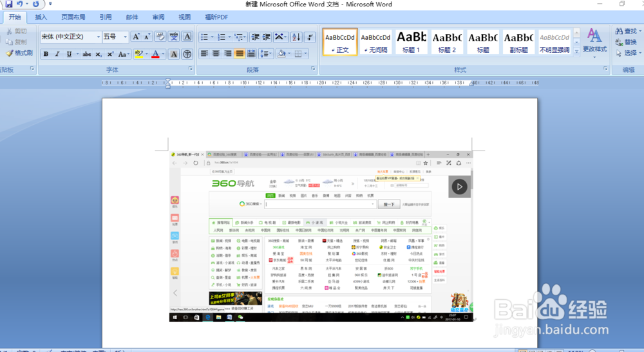The width and height of the screenshot is (644, 352).
Task: Click Distributed alignment icon
Action: pos(251,54)
